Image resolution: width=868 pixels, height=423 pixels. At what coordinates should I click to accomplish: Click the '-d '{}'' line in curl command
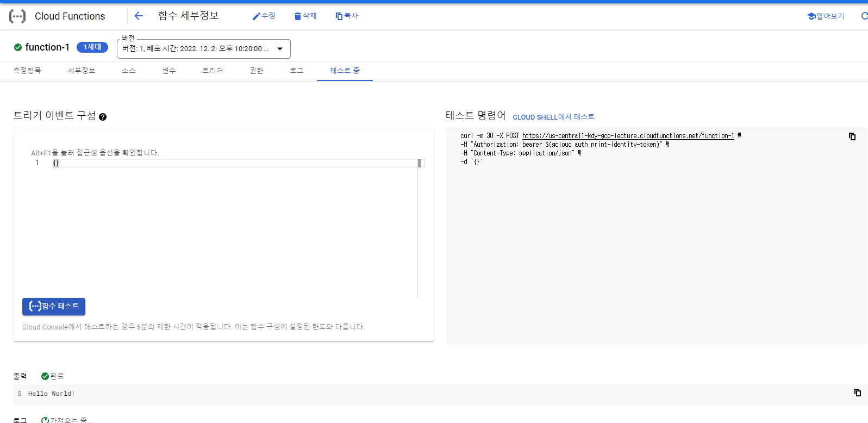tap(471, 162)
